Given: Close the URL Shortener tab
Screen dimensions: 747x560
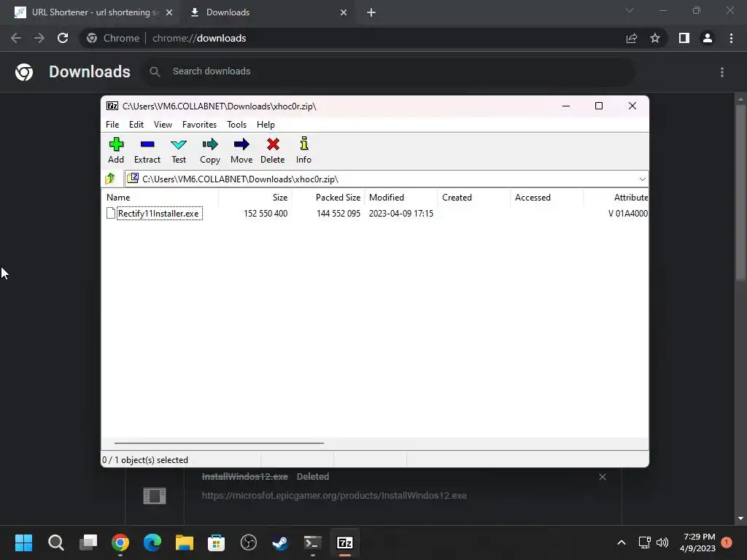Looking at the screenshot, I should coord(169,12).
